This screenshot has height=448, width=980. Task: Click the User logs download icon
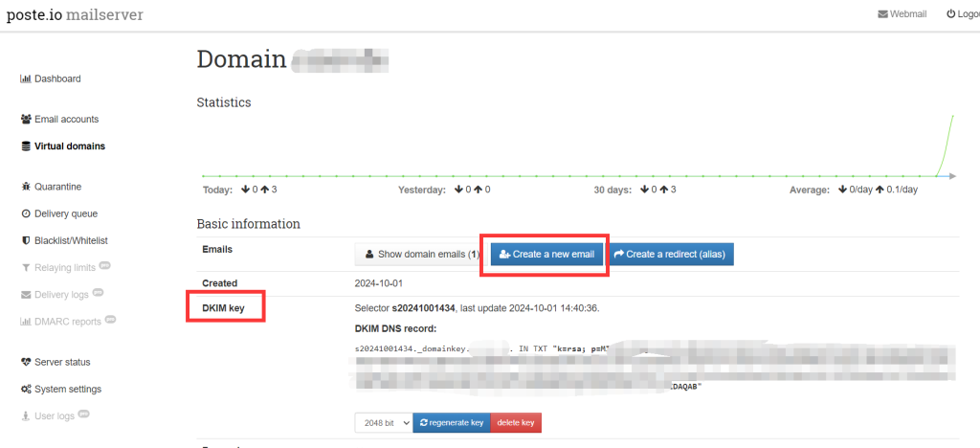click(x=26, y=415)
